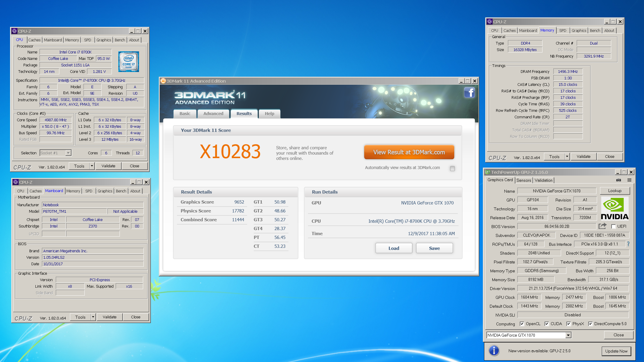Click the Core Speed value 4987.80 MHz
The image size is (644, 362).
click(x=55, y=120)
